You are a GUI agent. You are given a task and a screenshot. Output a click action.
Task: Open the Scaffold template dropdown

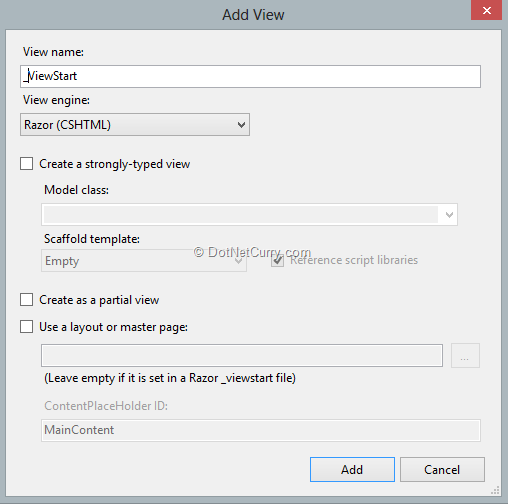tap(144, 261)
